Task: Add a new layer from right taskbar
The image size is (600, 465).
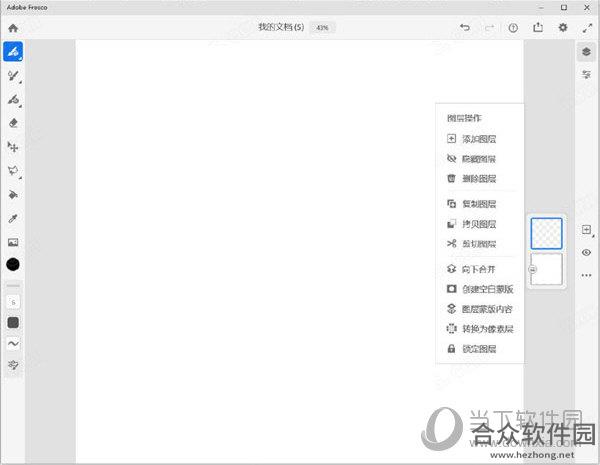Action: pyautogui.click(x=586, y=230)
